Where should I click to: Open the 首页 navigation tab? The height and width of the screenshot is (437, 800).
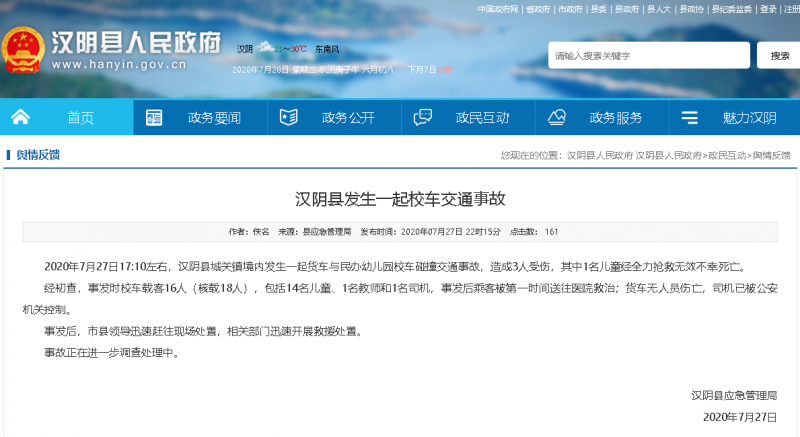(x=80, y=118)
